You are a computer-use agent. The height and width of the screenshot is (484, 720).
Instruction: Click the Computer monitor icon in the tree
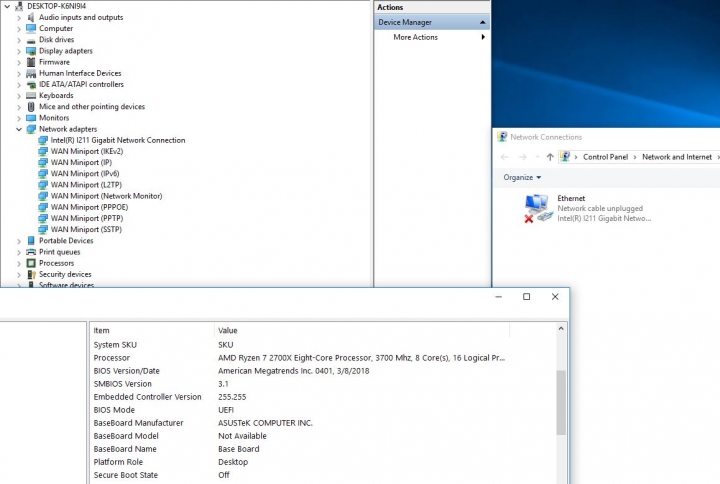click(x=31, y=28)
